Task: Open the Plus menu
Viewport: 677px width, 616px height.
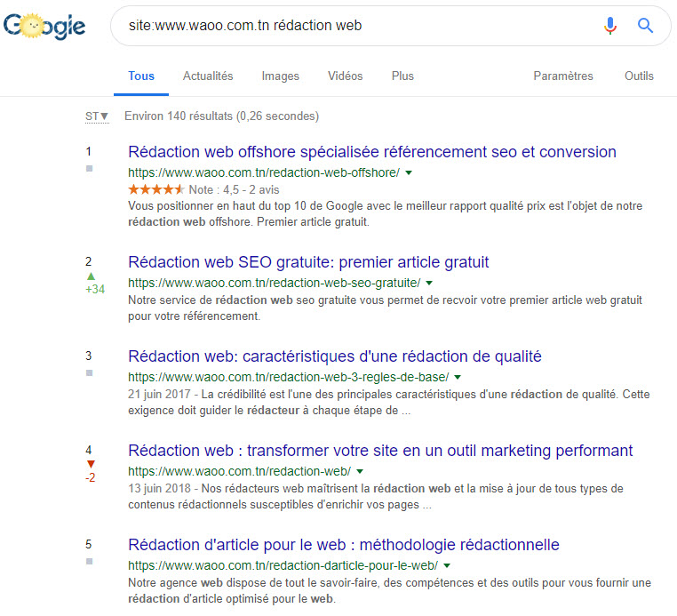Action: 402,76
